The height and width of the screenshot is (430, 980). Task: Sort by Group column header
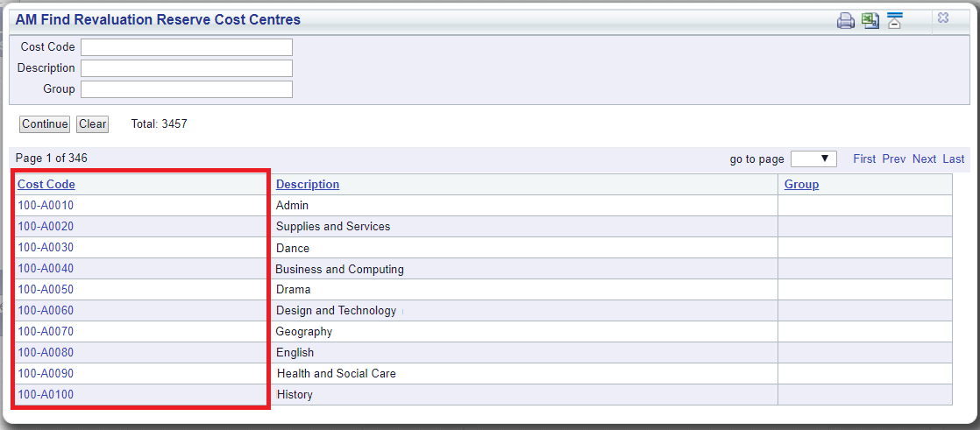(802, 184)
